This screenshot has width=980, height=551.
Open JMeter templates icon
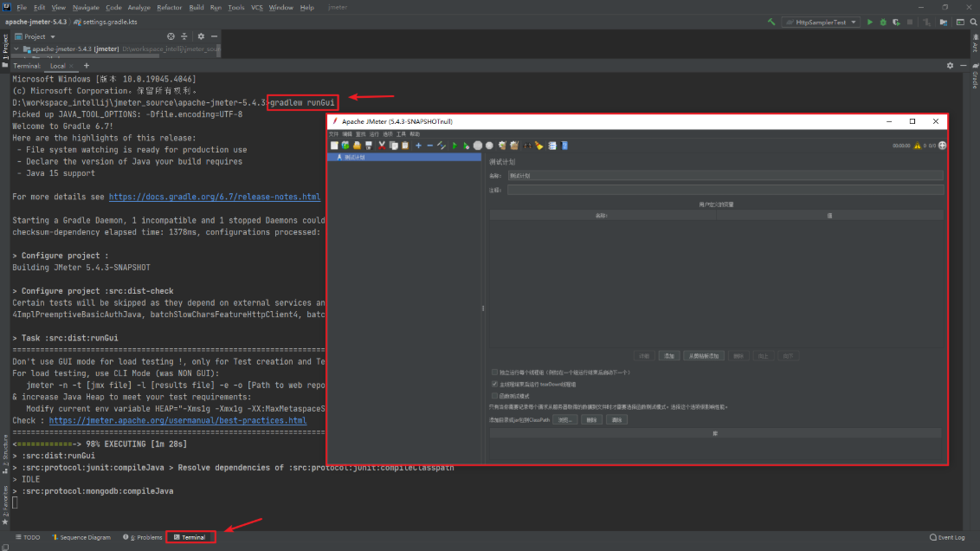click(x=345, y=146)
